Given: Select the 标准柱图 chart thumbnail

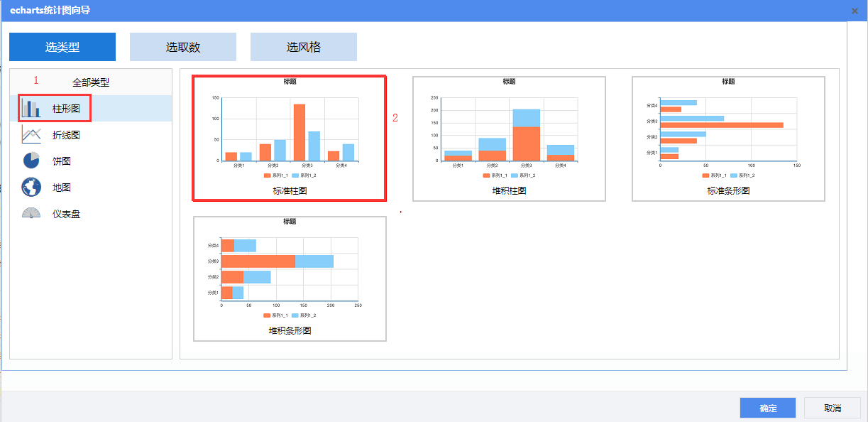Looking at the screenshot, I should point(290,138).
